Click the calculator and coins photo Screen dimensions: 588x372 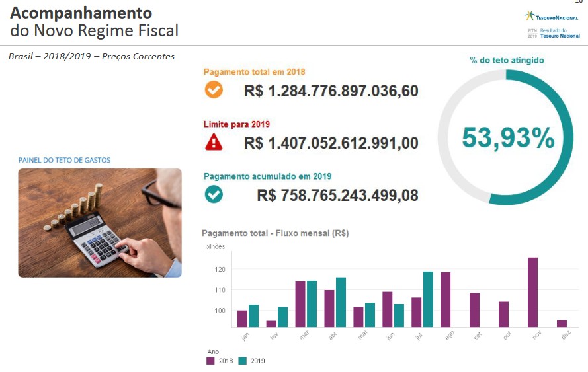[x=100, y=222]
